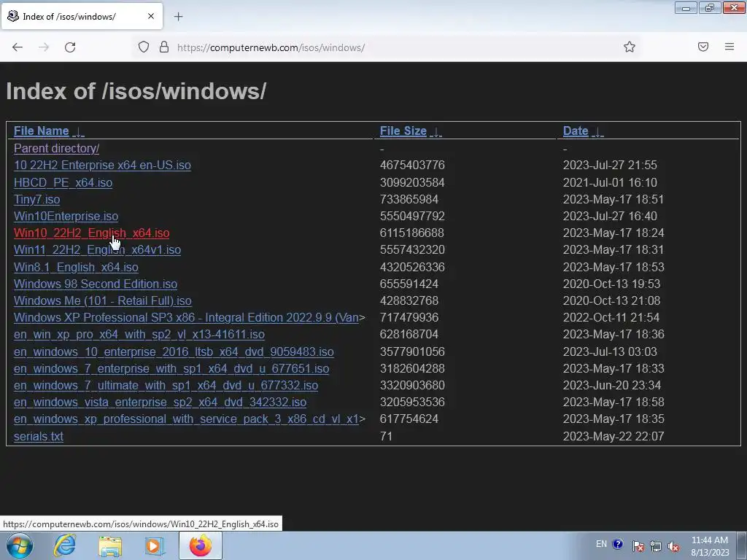
Task: Minimize the Firefox window
Action: [686, 7]
